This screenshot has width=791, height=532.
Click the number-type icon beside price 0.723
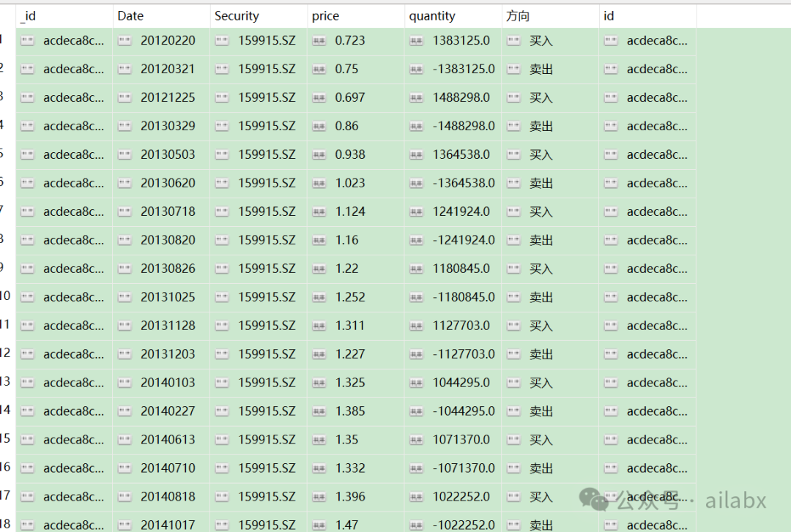[x=319, y=41]
